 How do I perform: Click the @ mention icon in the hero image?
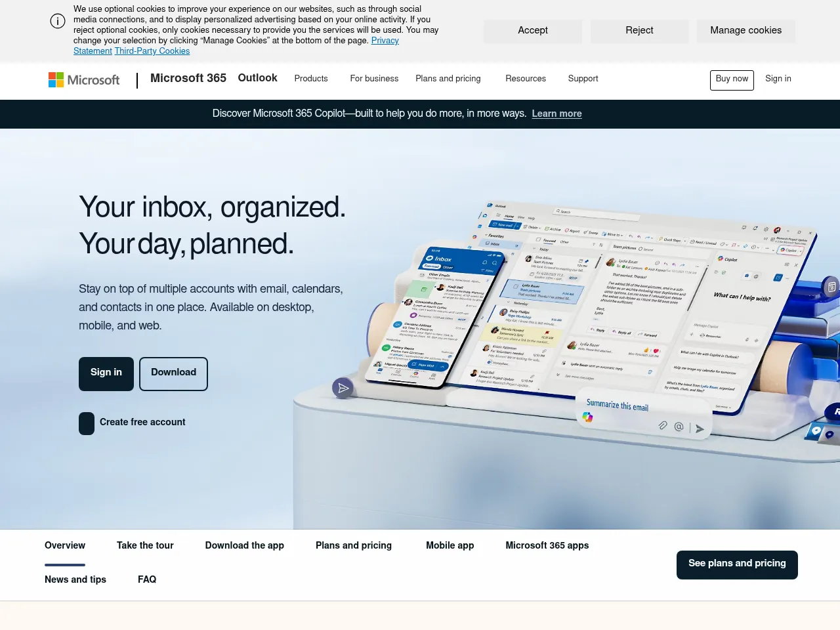(x=679, y=427)
